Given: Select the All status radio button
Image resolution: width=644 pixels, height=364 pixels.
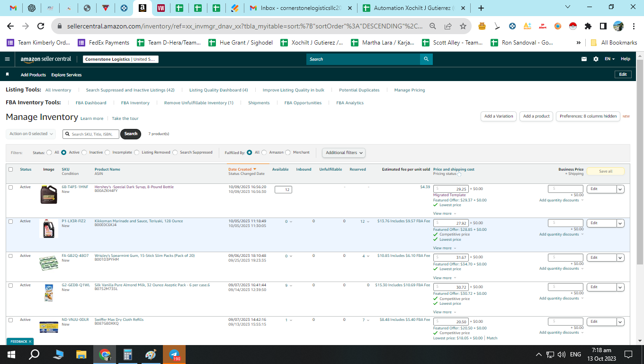Looking at the screenshot, I should (x=49, y=153).
